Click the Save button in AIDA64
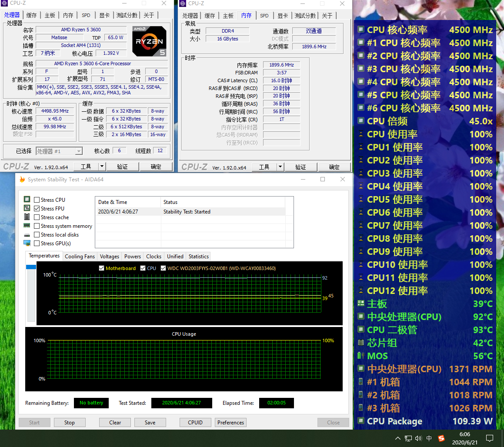504x447 pixels. 150,422
